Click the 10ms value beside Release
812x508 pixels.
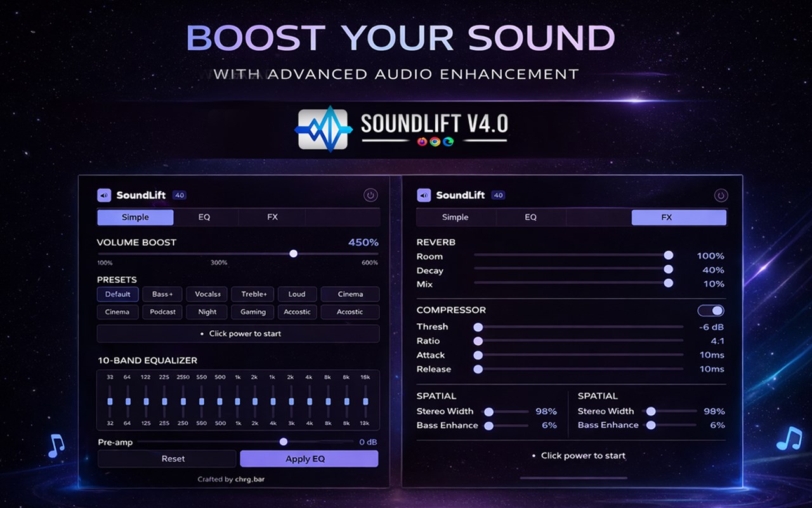coord(712,369)
